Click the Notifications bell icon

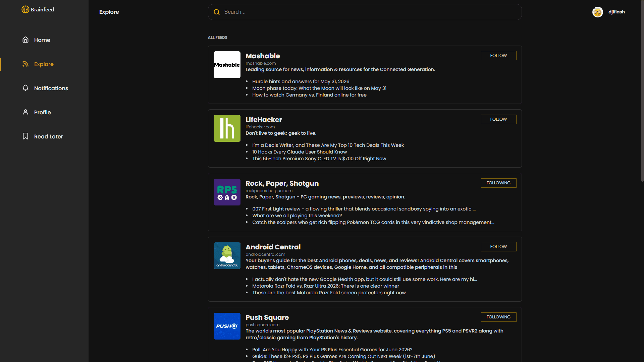point(25,88)
